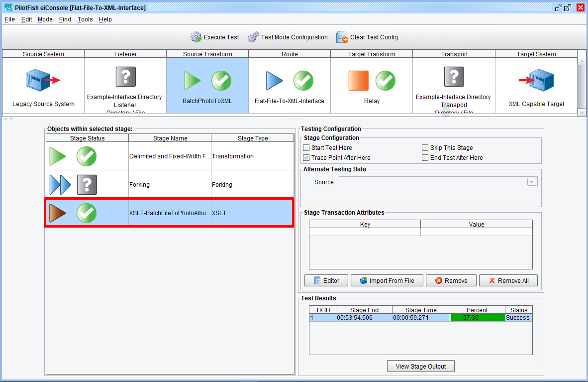Select the Delimited and Fixed-Width stage name

pos(170,156)
